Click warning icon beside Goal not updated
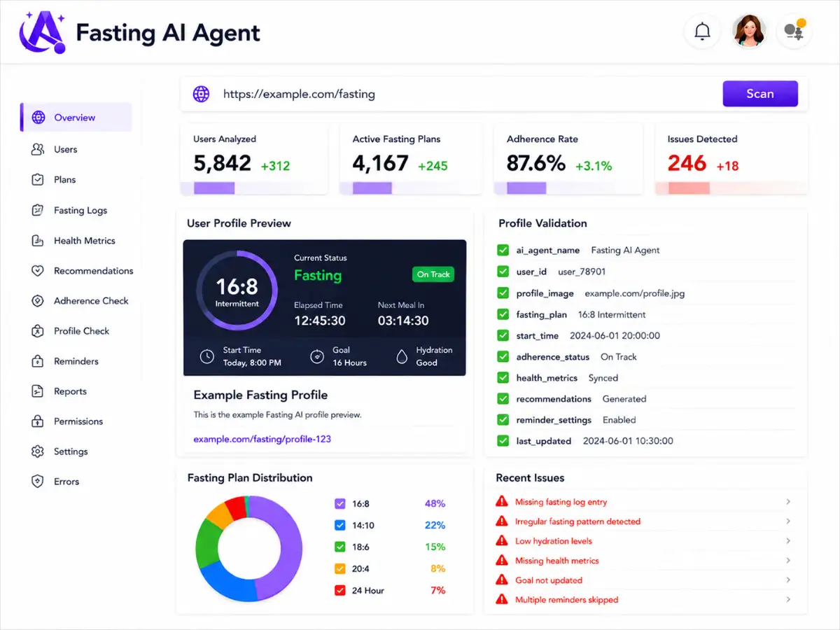This screenshot has height=630, width=840. pyautogui.click(x=501, y=580)
